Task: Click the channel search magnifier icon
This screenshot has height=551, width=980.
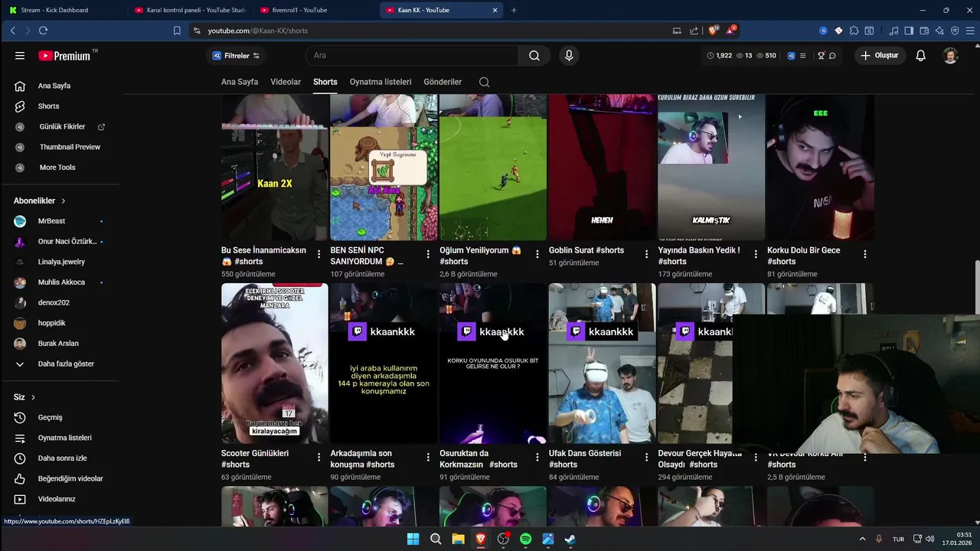Action: coord(484,82)
